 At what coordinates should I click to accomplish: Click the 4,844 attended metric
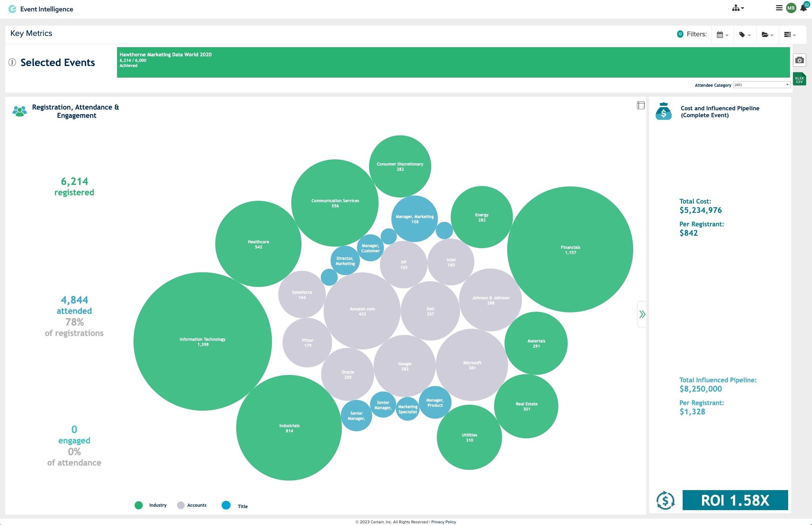pos(74,305)
